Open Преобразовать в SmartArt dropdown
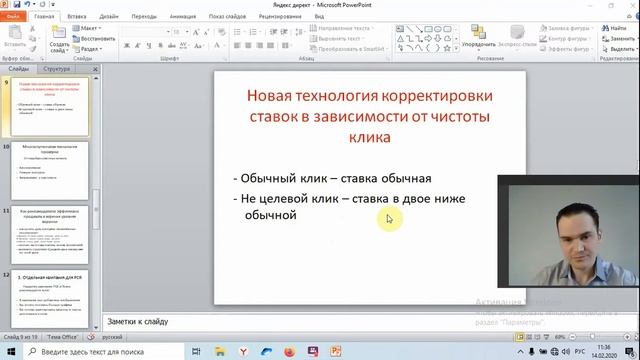640x360 pixels. point(348,49)
